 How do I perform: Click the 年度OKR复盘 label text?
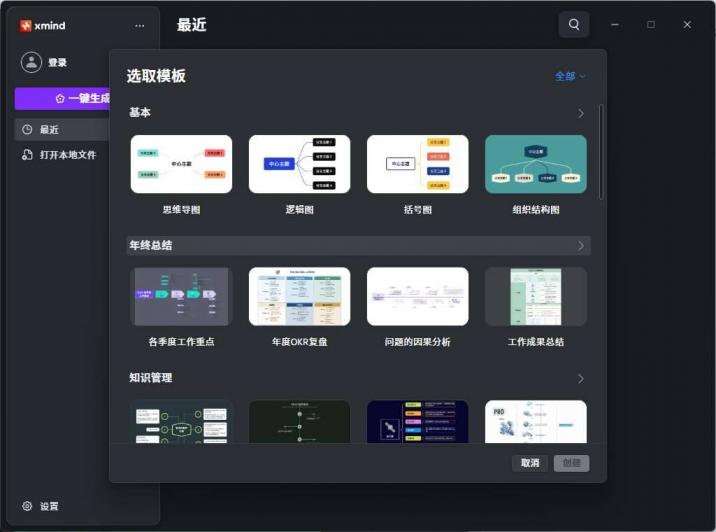300,342
